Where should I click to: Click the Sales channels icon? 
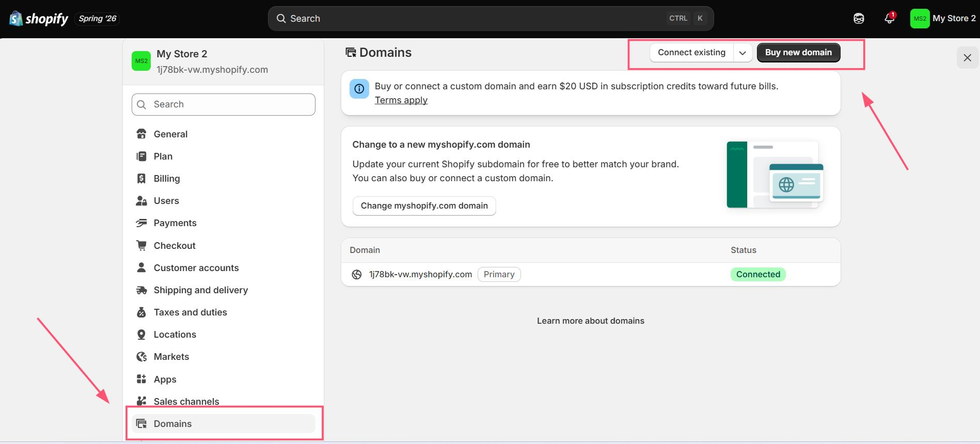point(141,401)
